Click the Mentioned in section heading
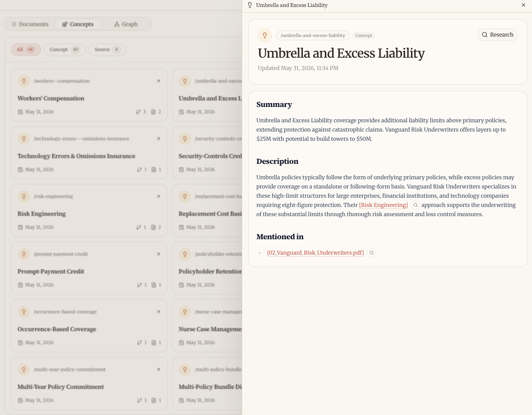Screen dimensions: 532x415 [280, 237]
